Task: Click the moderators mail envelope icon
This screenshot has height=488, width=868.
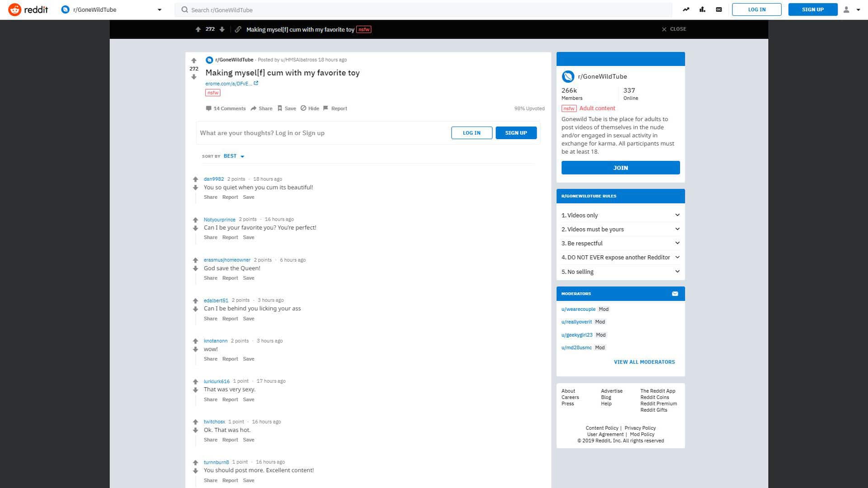Action: 675,294
